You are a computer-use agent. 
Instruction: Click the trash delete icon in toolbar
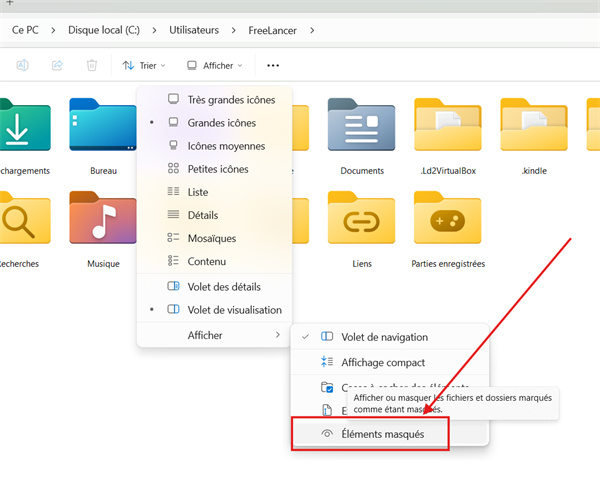click(92, 66)
